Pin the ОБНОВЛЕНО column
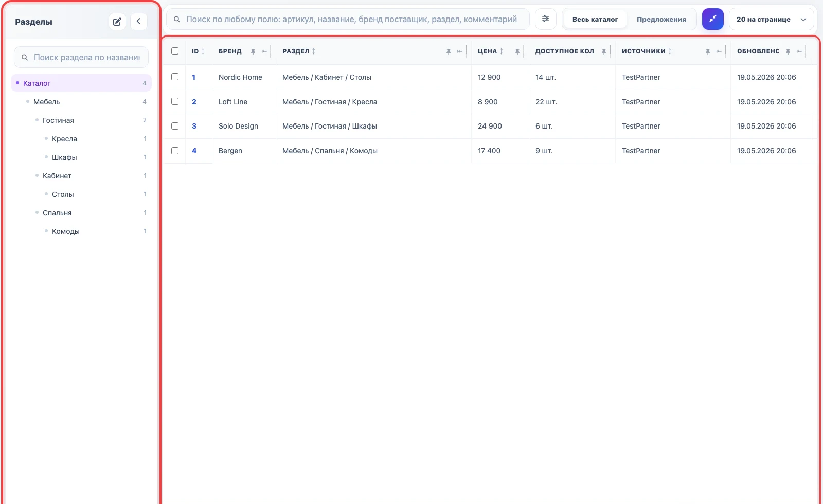The height and width of the screenshot is (504, 823). point(788,51)
